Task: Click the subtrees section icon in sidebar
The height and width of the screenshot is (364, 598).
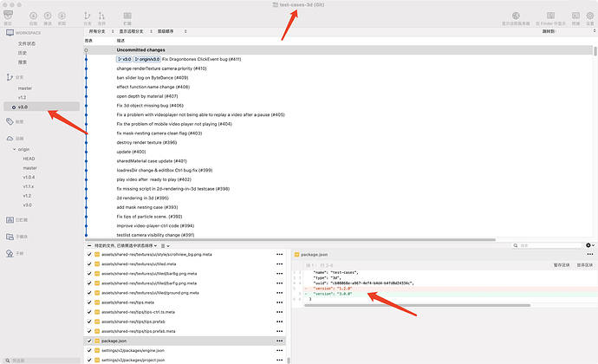Action: [10, 253]
